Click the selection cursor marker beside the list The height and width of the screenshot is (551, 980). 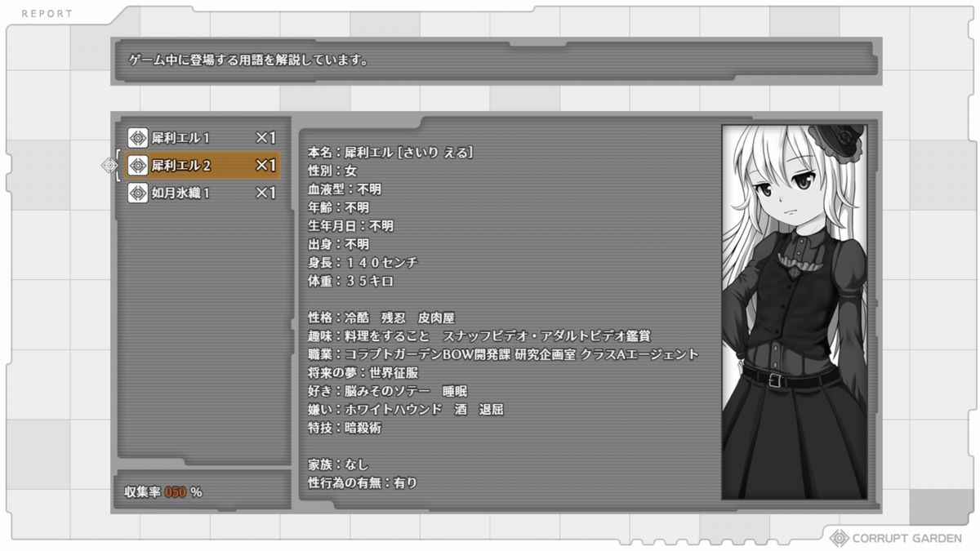click(x=110, y=166)
